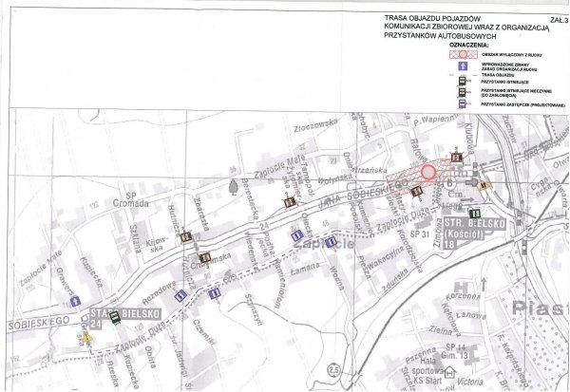This screenshot has width=570, height=392.
Task: Select the blue replacement stop near Olecka
Action: click(x=297, y=235)
